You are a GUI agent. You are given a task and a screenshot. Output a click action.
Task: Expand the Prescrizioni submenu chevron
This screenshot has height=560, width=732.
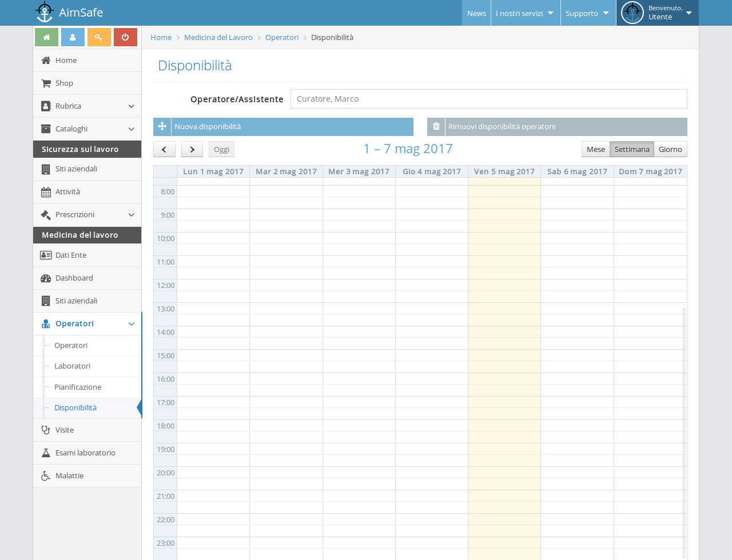pyautogui.click(x=132, y=215)
